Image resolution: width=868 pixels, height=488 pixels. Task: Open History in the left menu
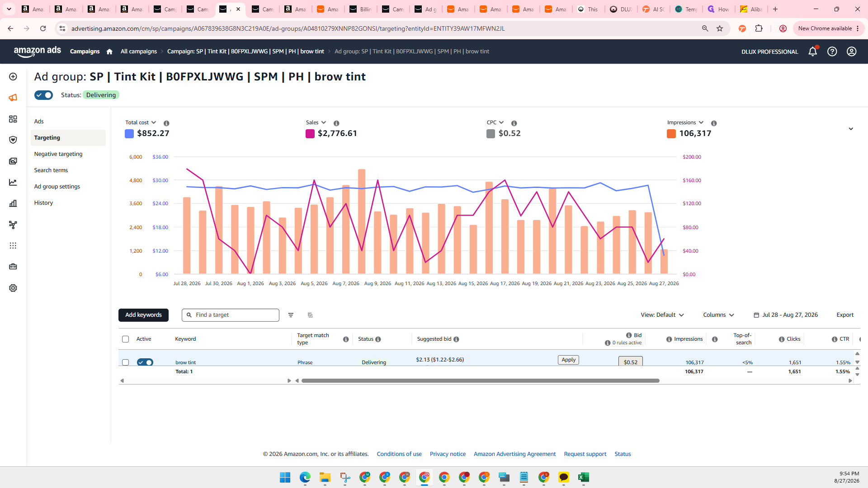point(43,203)
